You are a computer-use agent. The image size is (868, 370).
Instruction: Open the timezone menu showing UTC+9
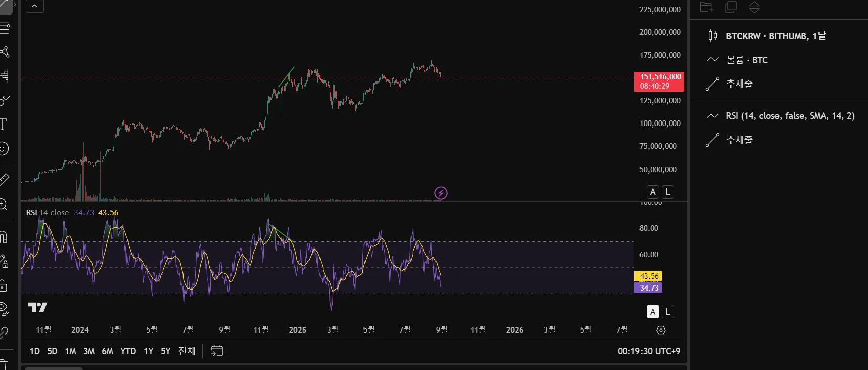tap(649, 351)
